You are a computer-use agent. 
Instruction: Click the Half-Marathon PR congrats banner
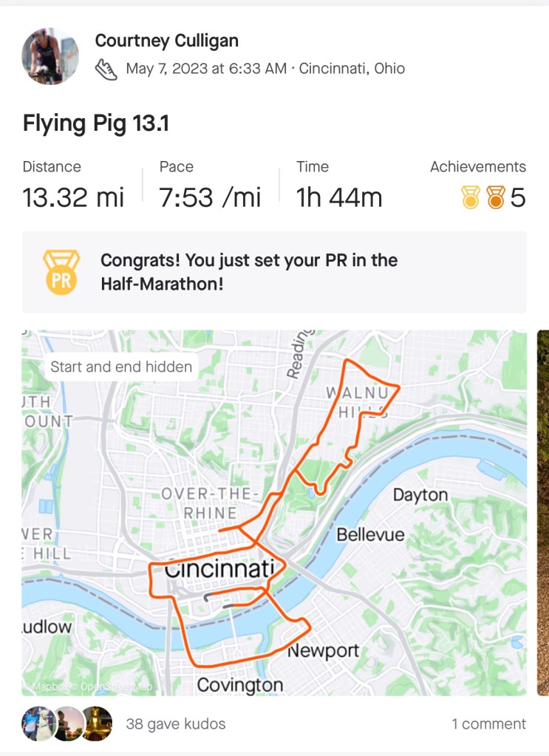[273, 271]
